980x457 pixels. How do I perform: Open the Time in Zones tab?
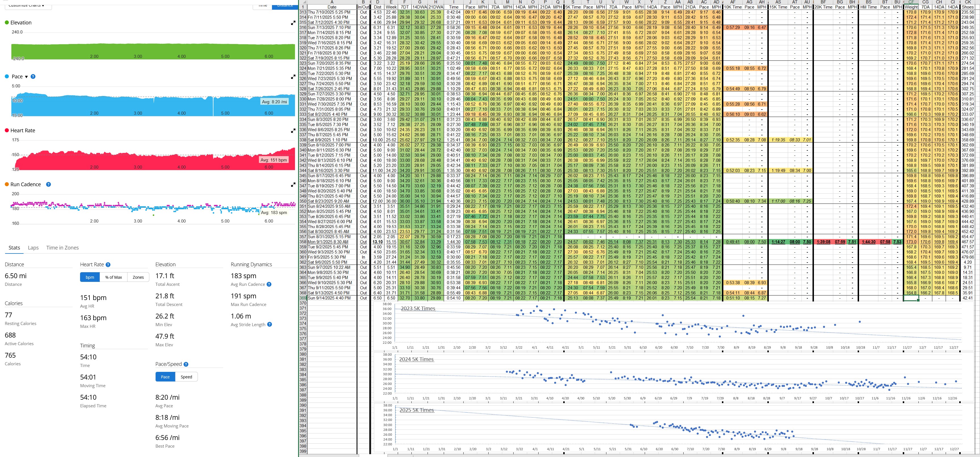click(62, 248)
